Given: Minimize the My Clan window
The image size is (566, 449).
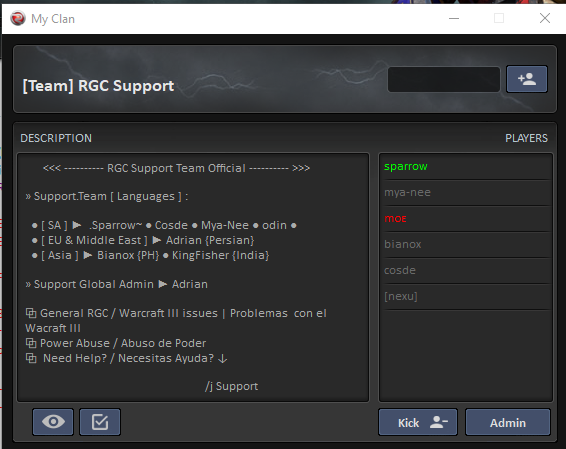Looking at the screenshot, I should pyautogui.click(x=454, y=18).
